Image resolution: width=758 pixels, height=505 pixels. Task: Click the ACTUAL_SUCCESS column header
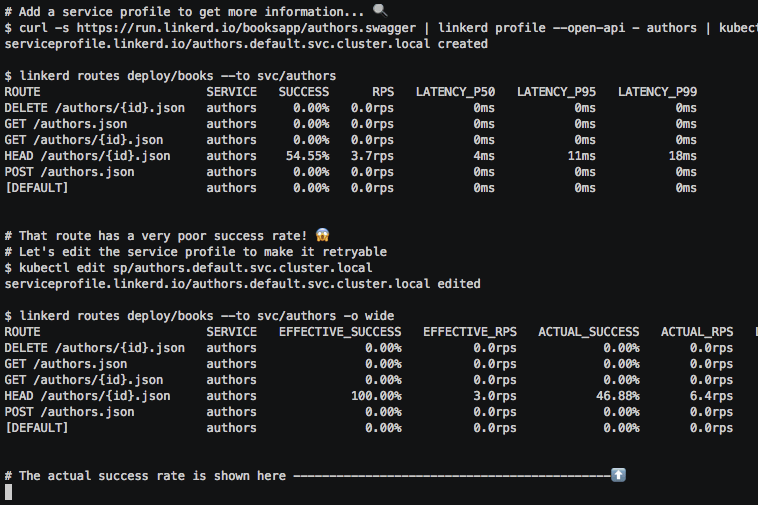click(588, 332)
